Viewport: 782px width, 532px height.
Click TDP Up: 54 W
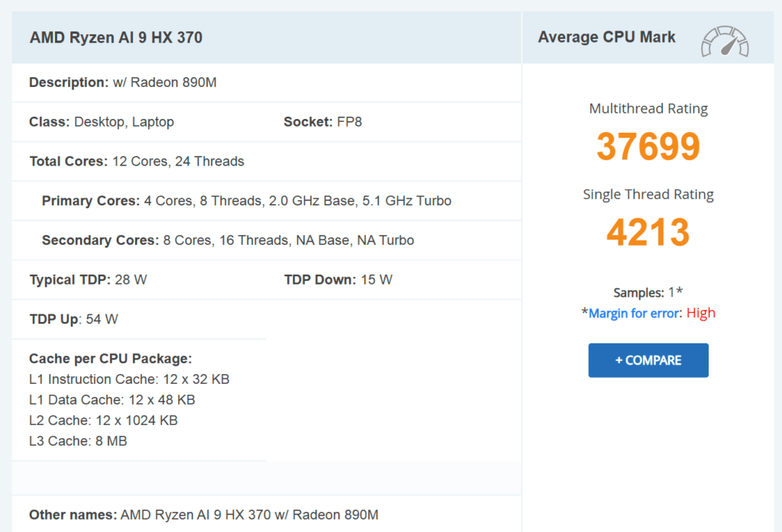(x=73, y=319)
